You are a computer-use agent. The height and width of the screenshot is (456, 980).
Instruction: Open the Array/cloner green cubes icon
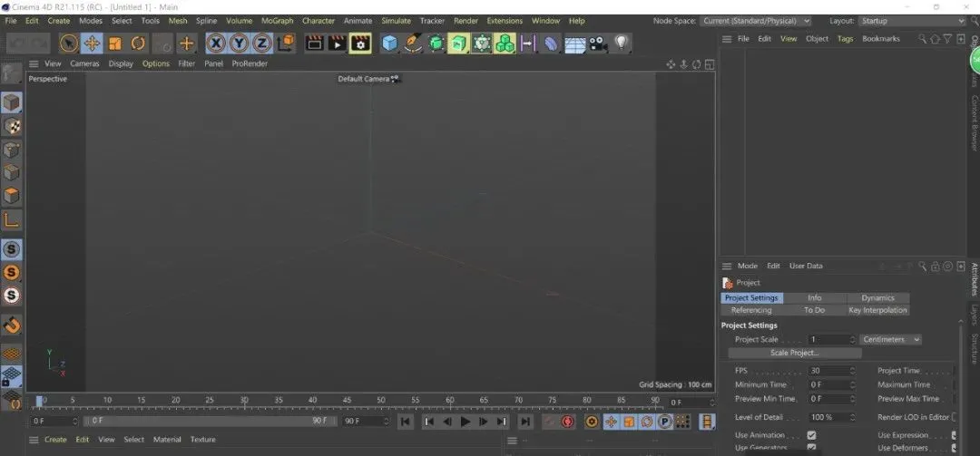[505, 44]
